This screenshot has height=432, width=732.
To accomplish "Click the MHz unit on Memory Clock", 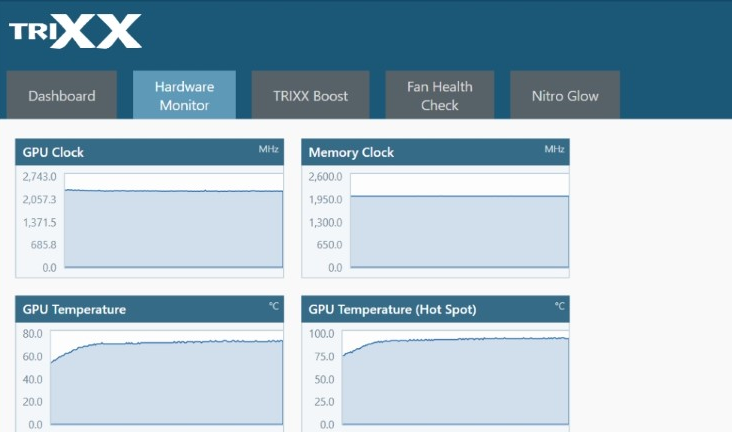I will [x=554, y=149].
